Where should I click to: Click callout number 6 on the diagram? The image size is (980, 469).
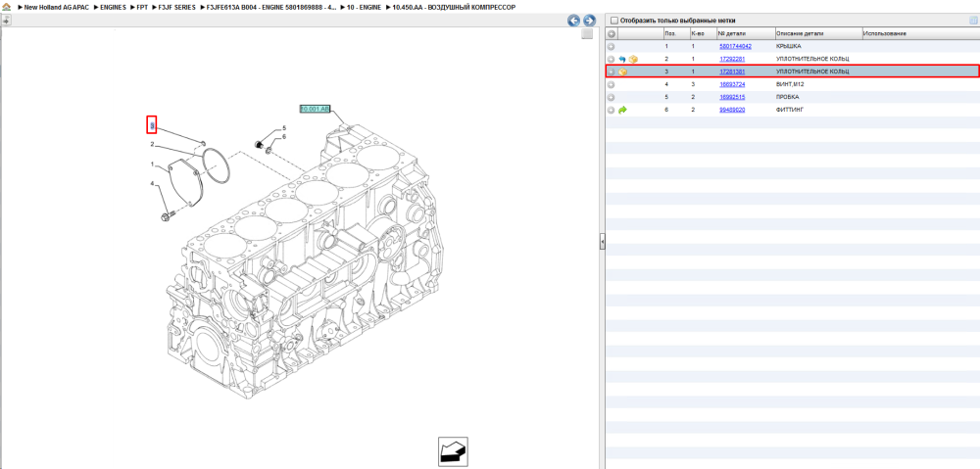click(x=284, y=137)
